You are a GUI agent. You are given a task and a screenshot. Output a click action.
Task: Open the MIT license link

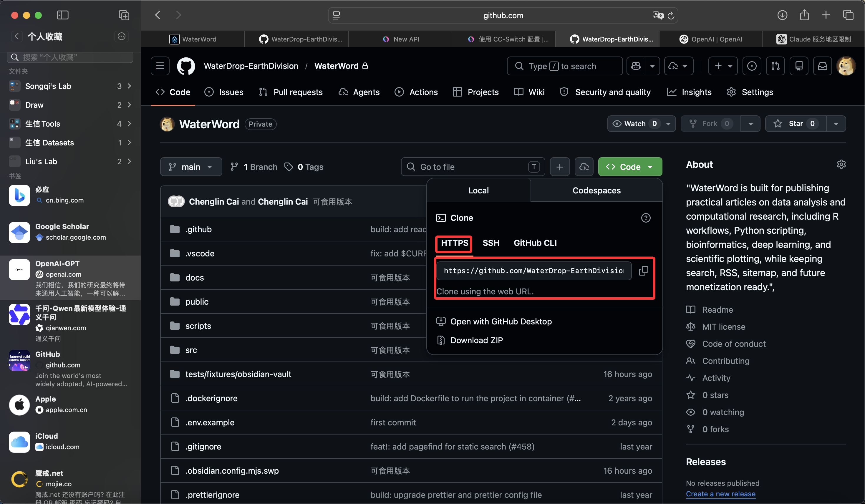point(724,327)
